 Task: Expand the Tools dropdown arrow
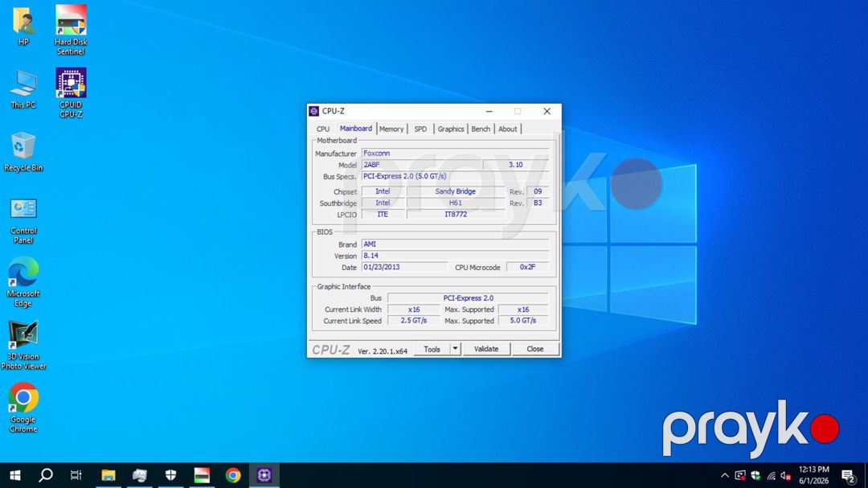point(455,349)
